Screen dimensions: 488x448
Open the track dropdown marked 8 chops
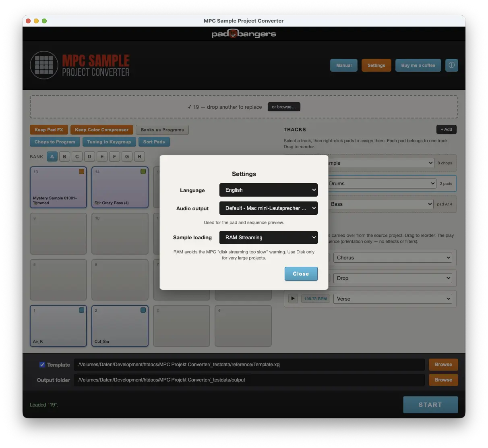click(381, 163)
